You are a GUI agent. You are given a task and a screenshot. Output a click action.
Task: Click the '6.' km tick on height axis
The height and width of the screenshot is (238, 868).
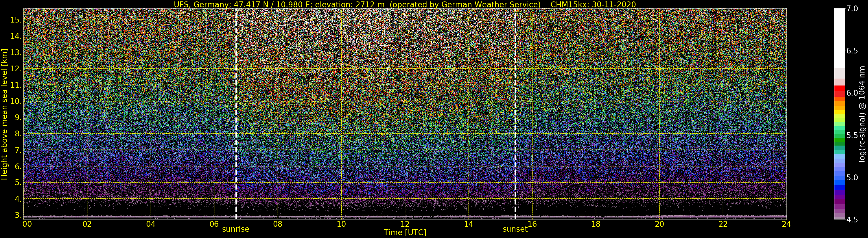pos(18,166)
